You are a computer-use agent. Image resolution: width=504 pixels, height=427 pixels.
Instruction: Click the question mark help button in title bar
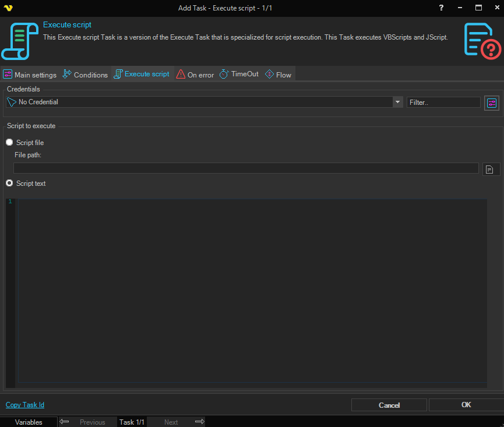[441, 8]
